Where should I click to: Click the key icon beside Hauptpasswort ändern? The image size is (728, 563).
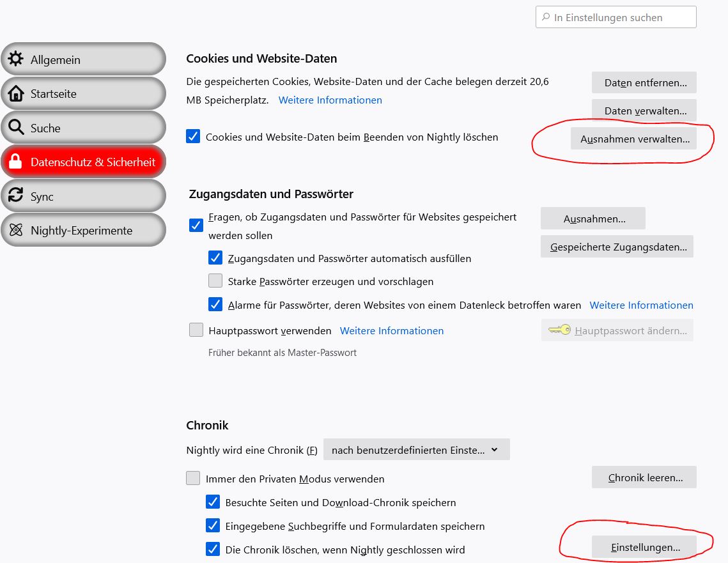click(559, 330)
